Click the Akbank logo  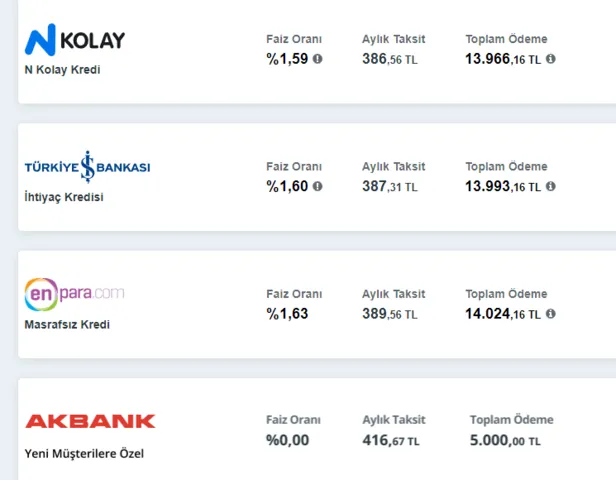pos(90,421)
